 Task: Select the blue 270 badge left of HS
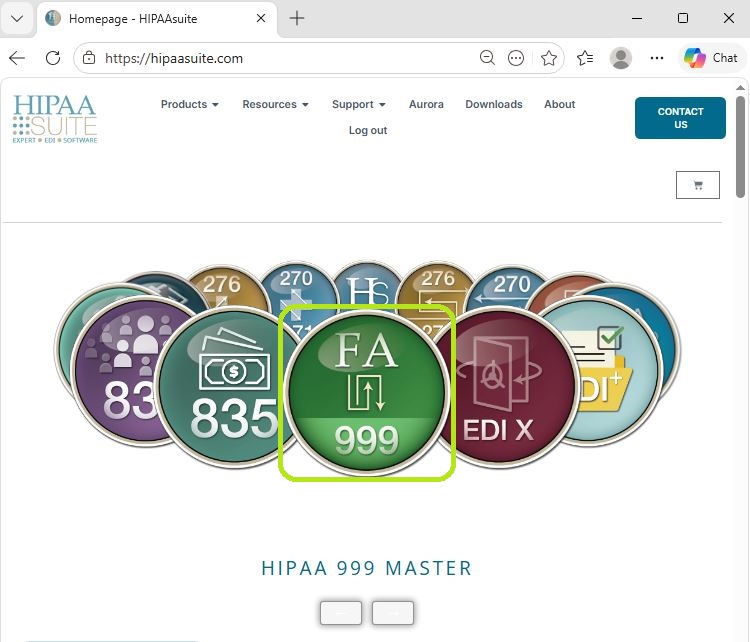(297, 287)
